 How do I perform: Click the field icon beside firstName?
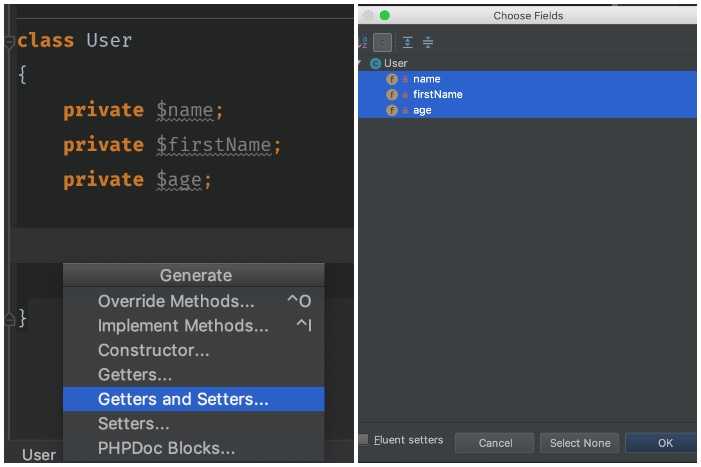pos(392,95)
